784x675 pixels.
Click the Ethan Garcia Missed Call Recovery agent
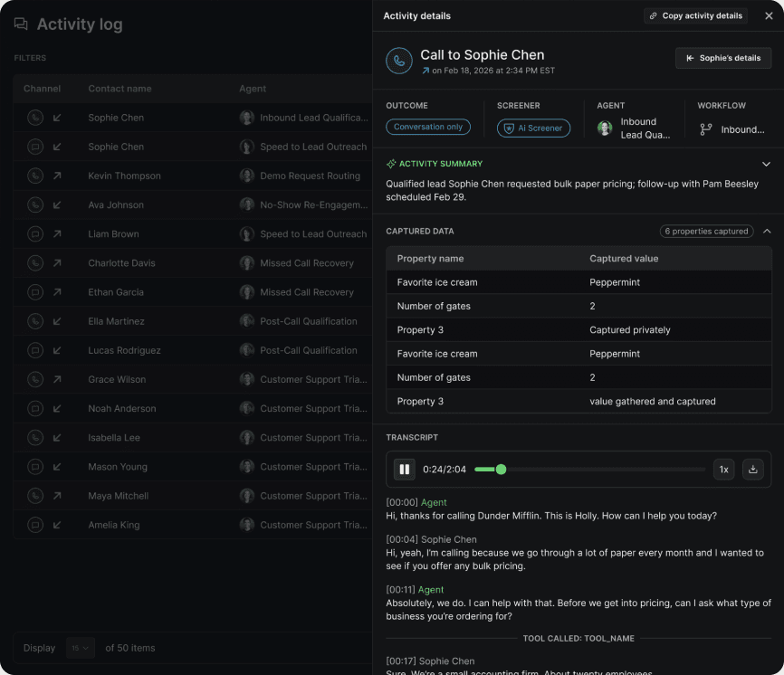click(x=307, y=292)
